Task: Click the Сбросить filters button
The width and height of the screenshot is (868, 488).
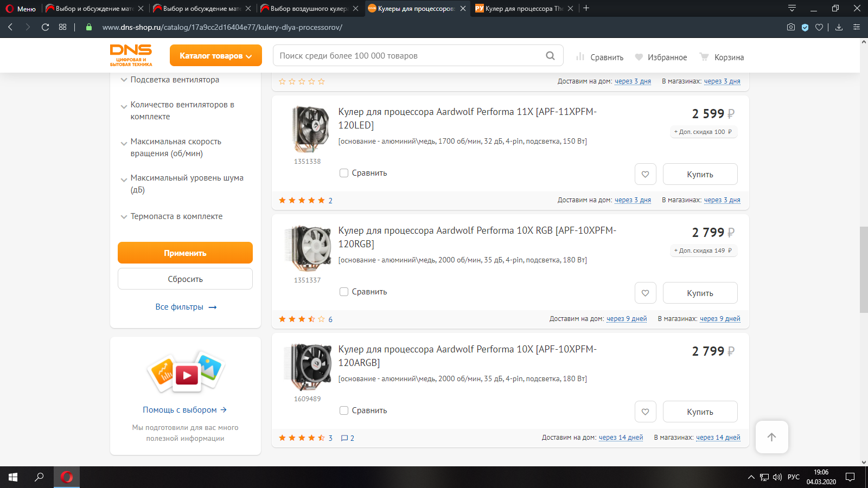Action: click(185, 279)
